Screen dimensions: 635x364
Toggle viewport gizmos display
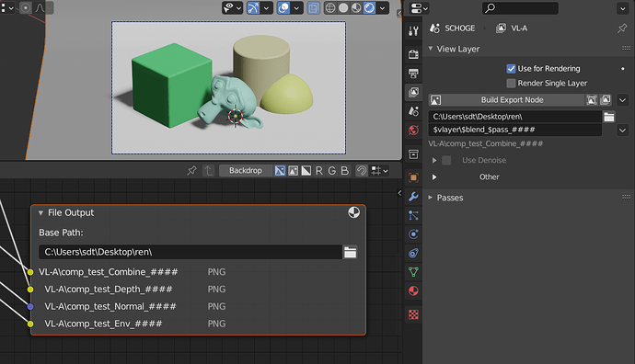pyautogui.click(x=253, y=7)
